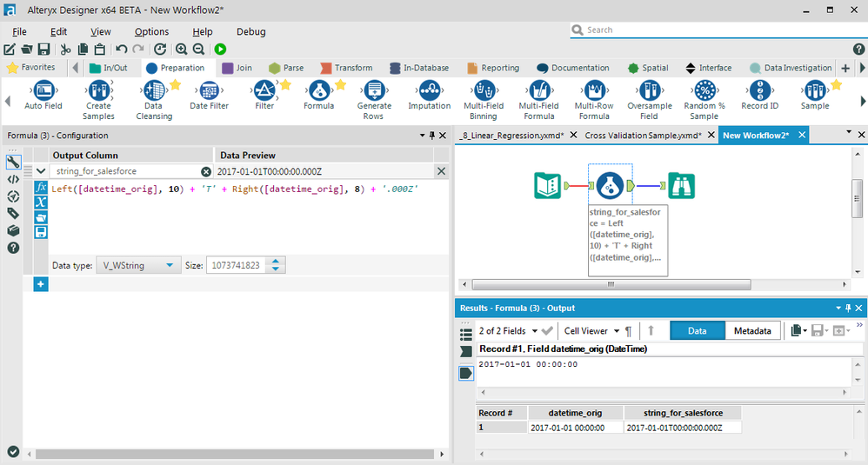Image resolution: width=868 pixels, height=465 pixels.
Task: Select the Multi-Field Binning tool
Action: point(484,100)
